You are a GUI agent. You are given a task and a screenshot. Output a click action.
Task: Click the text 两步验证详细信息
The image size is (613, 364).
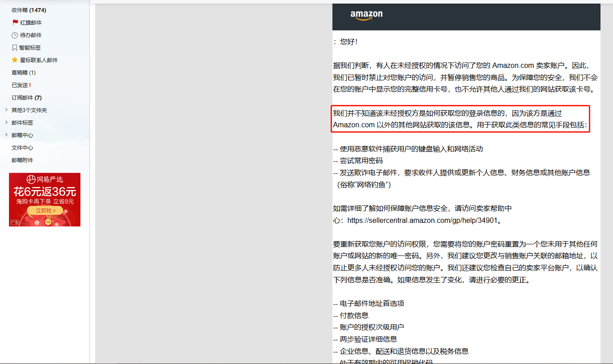(369, 339)
